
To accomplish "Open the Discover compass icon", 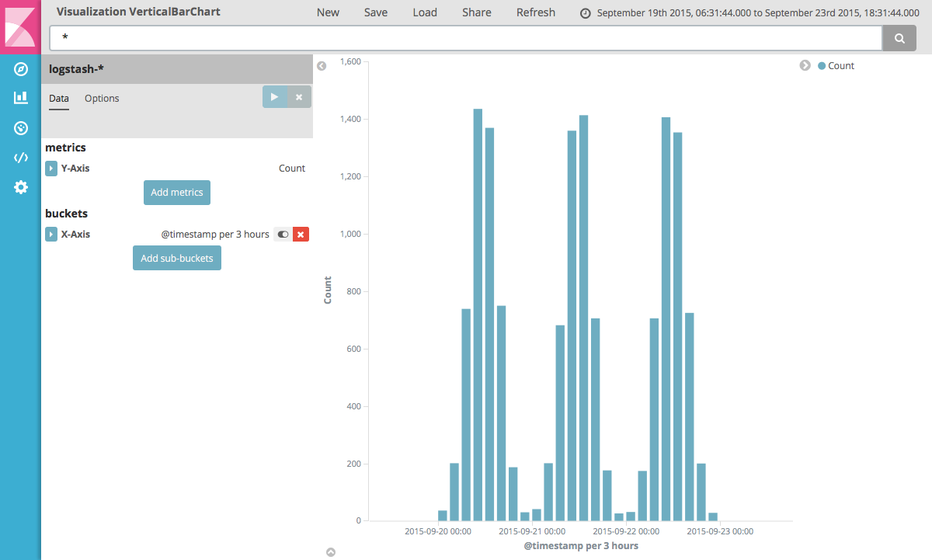I will click(21, 69).
